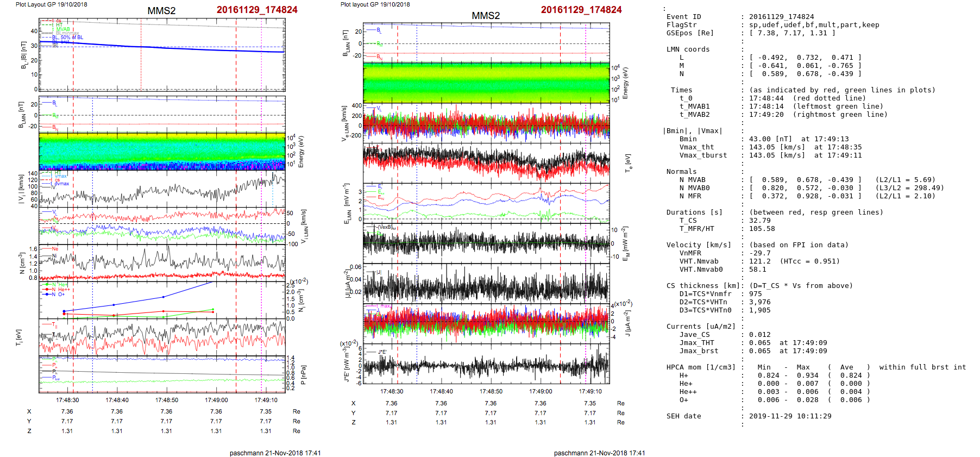Click the energy spectrogram in the left plot
Screen dimensions: 980x457
162,152
